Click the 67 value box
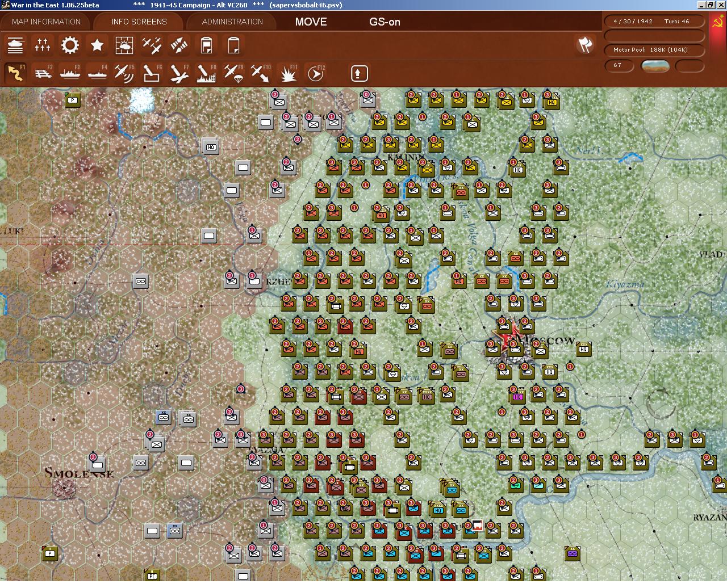The width and height of the screenshot is (727, 588). click(x=620, y=65)
